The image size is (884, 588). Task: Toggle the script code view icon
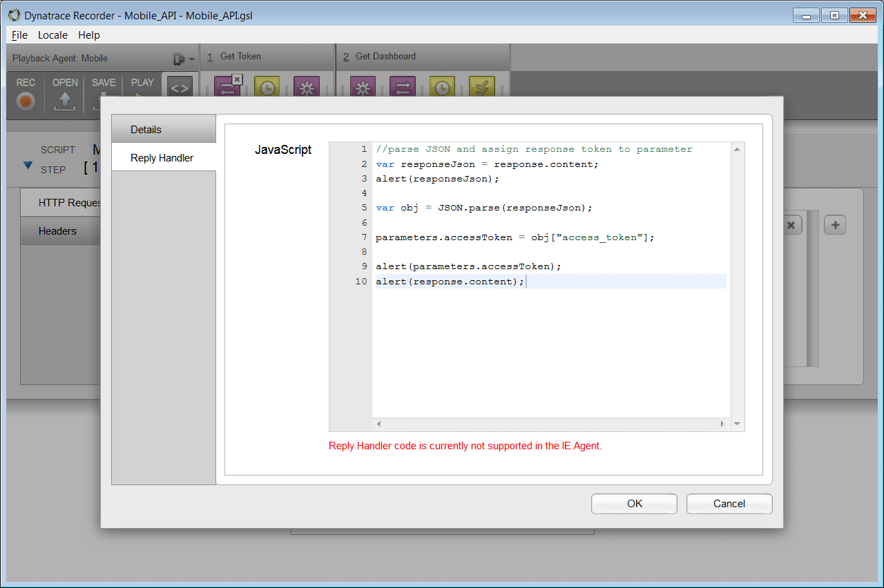pos(180,88)
